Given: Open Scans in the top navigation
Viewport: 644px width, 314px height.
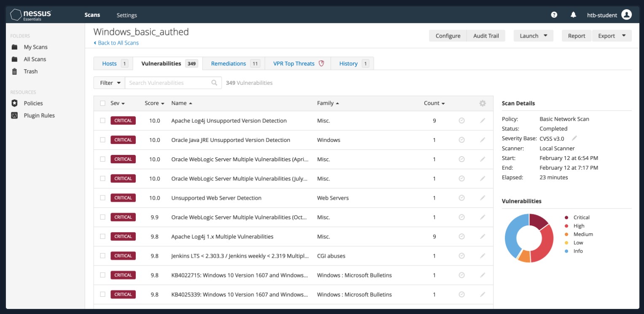Looking at the screenshot, I should point(92,15).
